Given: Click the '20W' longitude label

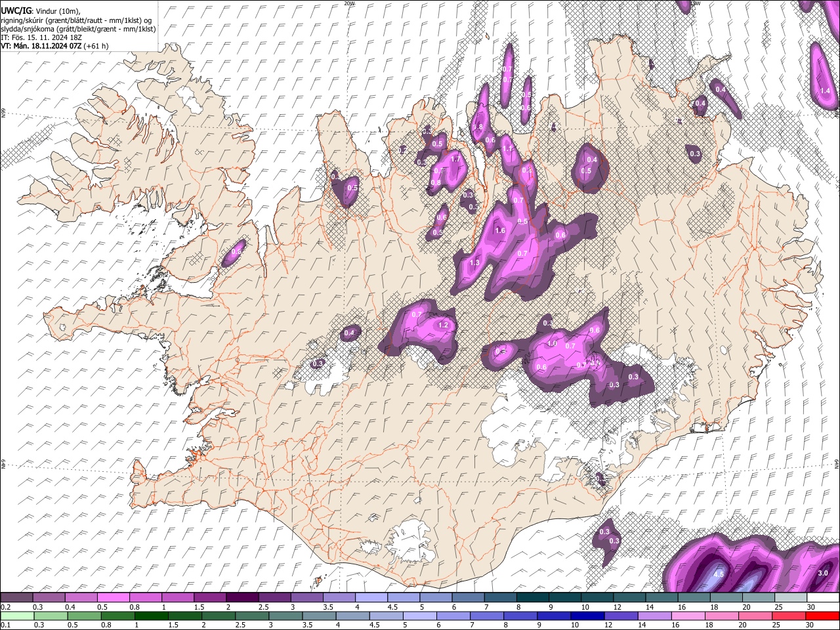Looking at the screenshot, I should [x=349, y=3].
